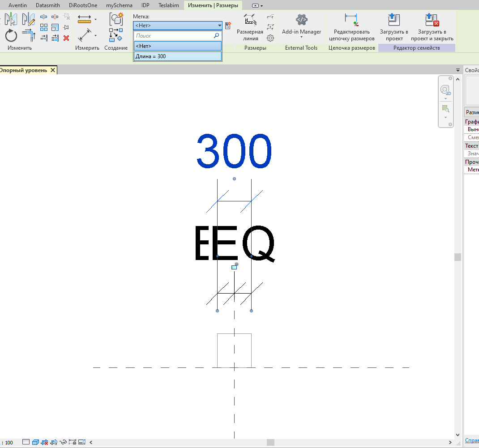Click Загрузить в проект и закрыть
Image resolution: width=479 pixels, height=448 pixels.
[x=432, y=27]
